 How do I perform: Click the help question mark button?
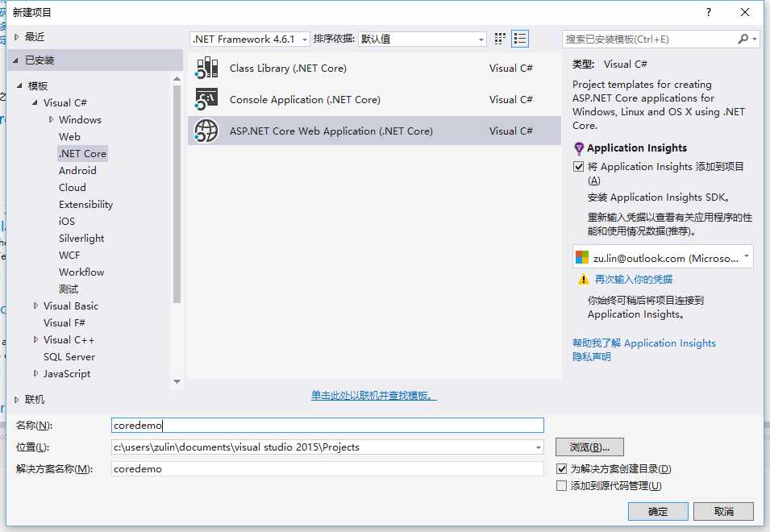pyautogui.click(x=709, y=12)
